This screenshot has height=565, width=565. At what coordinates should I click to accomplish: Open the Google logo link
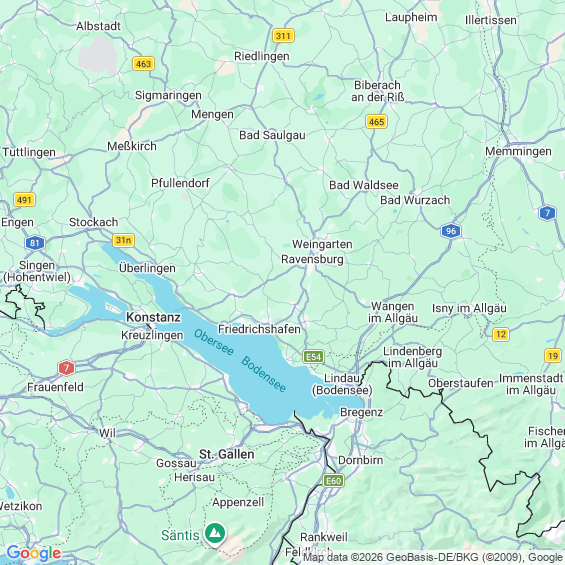pos(34,553)
